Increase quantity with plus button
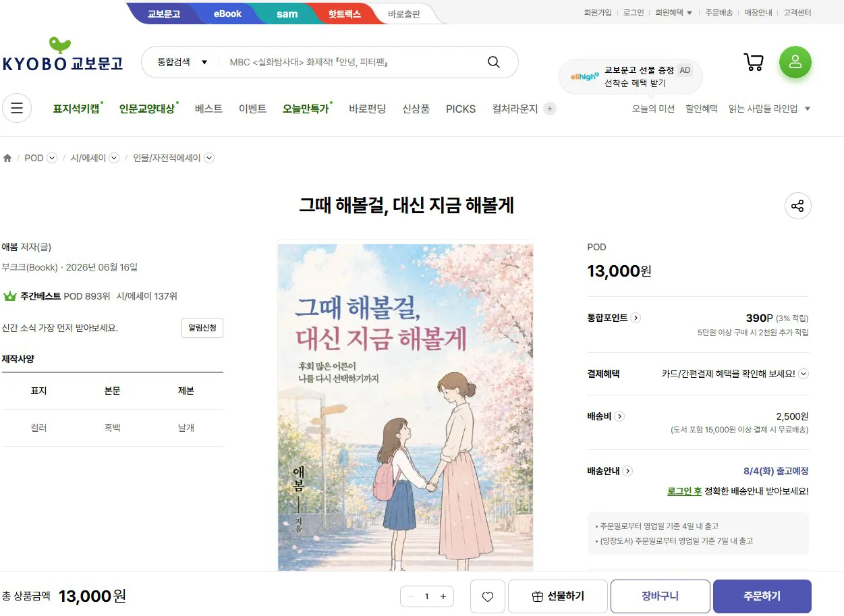 (443, 596)
